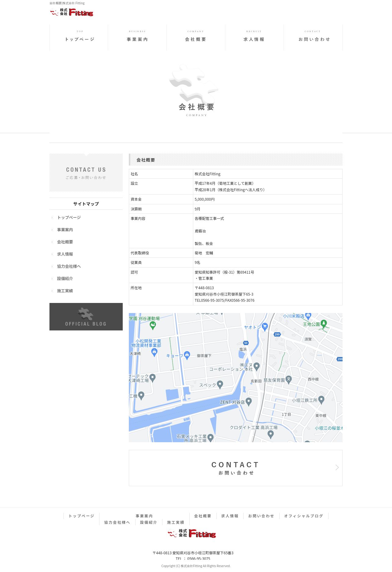The image size is (392, 572).
Task: Click footer link オフィシャルブログ
Action: [303, 516]
